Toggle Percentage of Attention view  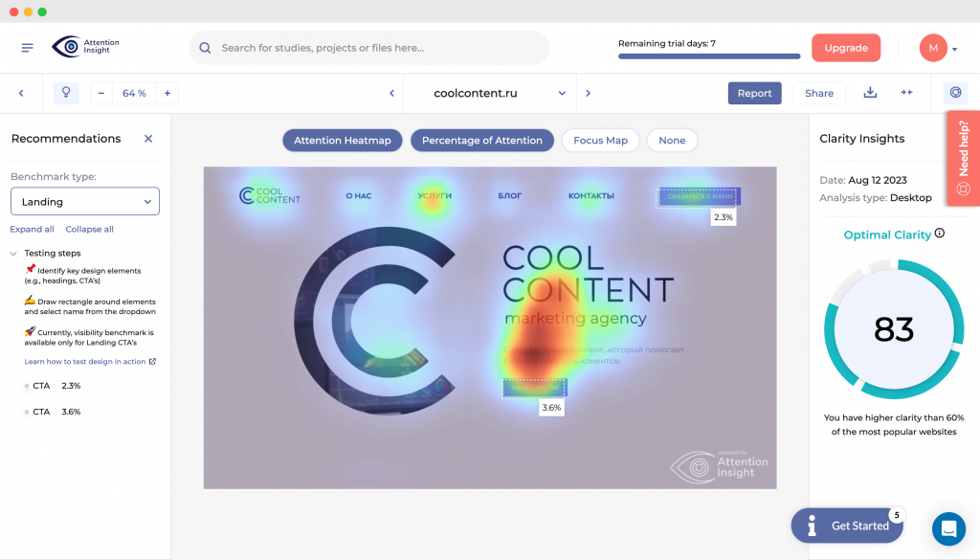click(482, 140)
